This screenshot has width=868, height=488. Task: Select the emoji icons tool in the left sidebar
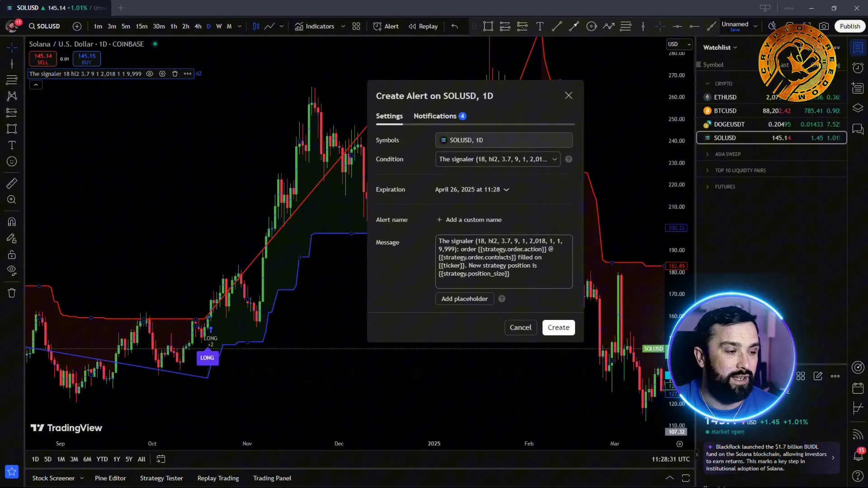click(12, 161)
